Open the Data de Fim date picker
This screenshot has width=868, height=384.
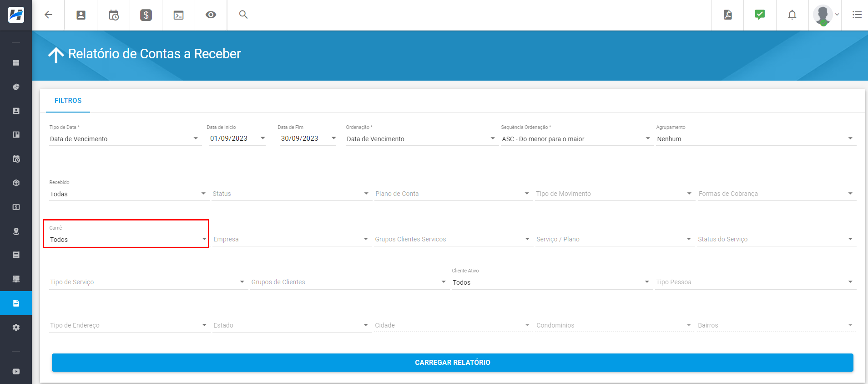308,138
